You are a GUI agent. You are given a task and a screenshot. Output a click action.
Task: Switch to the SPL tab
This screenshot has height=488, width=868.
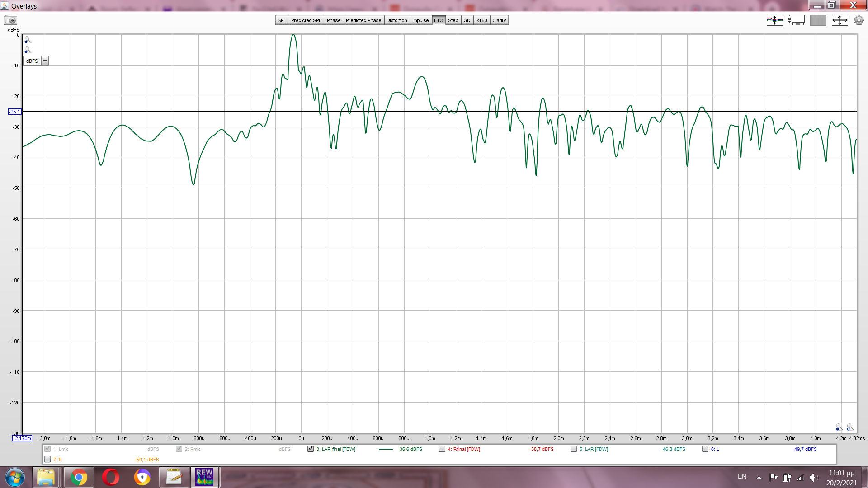point(282,20)
